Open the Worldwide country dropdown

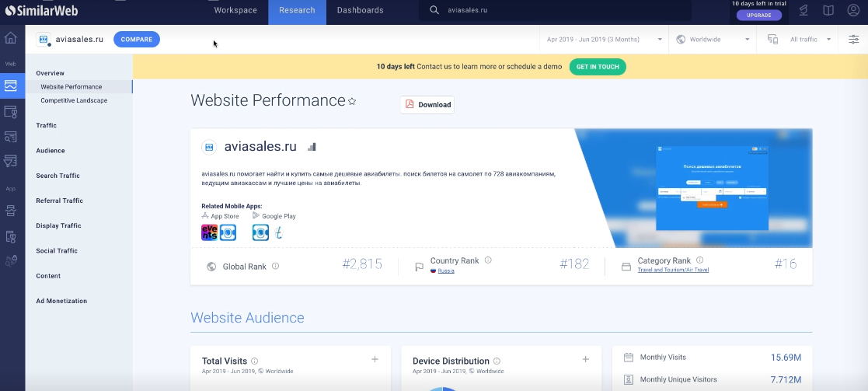(x=713, y=40)
